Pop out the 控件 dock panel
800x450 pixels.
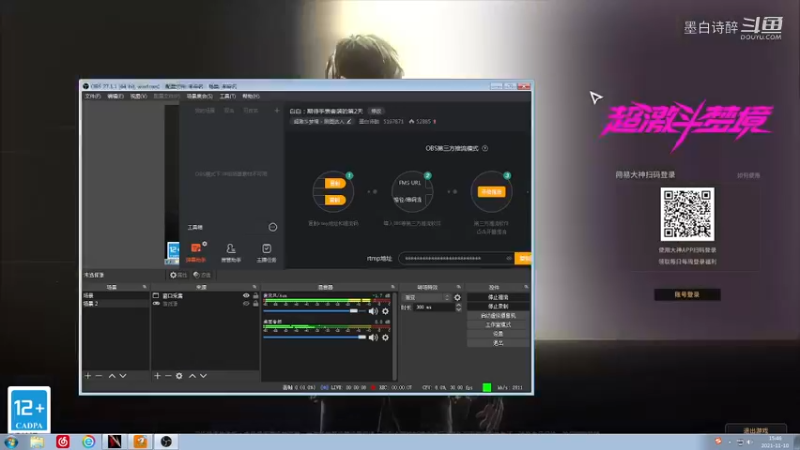526,287
